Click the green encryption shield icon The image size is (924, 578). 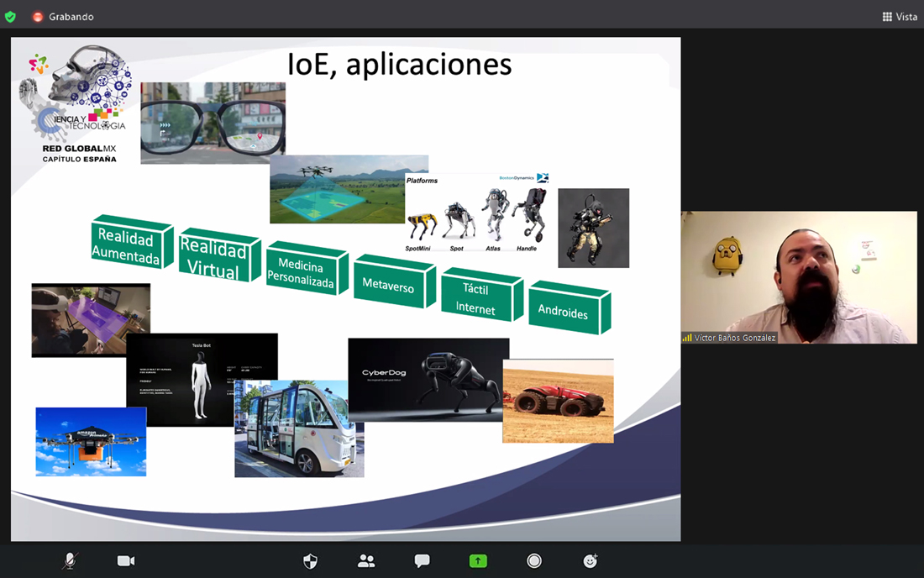(11, 17)
